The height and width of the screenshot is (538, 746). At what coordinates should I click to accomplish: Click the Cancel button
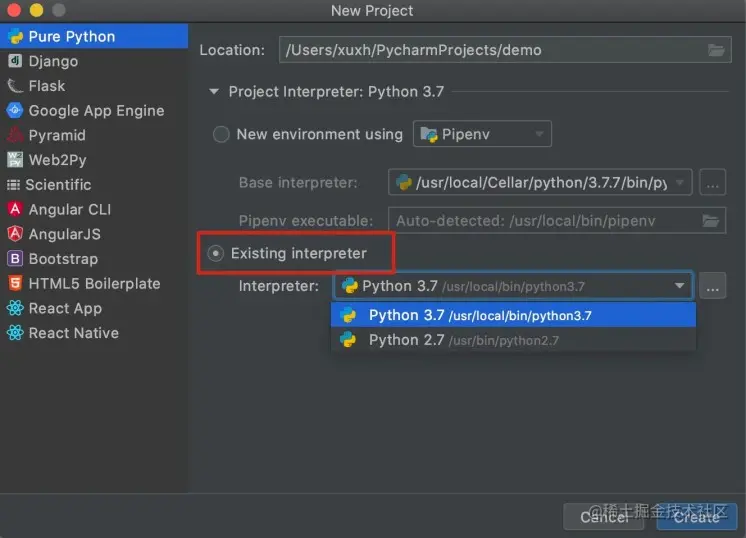coord(604,517)
